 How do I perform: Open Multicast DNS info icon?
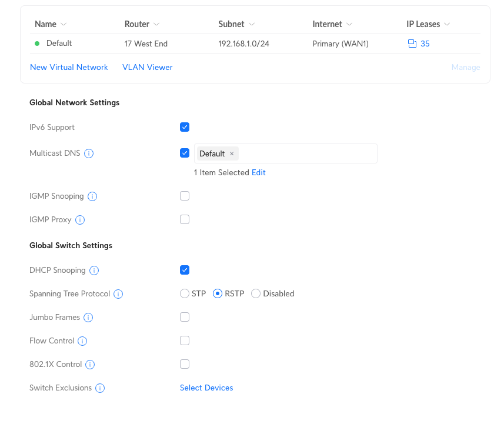(89, 153)
